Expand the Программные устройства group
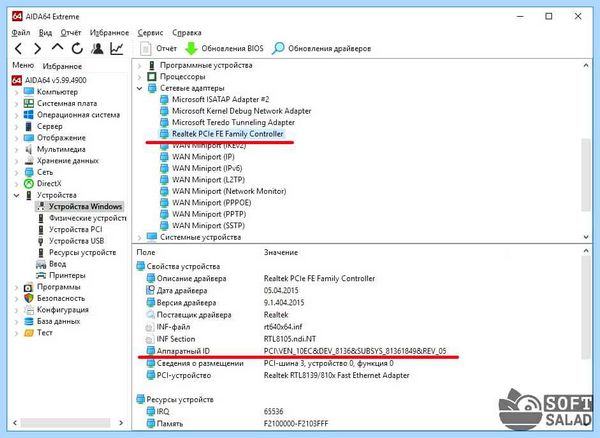The image size is (600, 438). point(140,65)
